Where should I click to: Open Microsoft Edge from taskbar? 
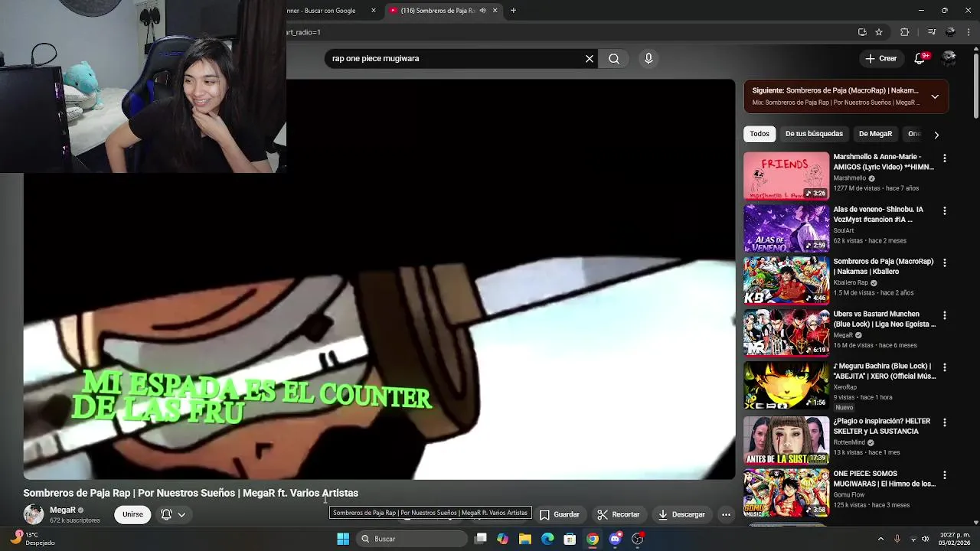click(x=547, y=539)
